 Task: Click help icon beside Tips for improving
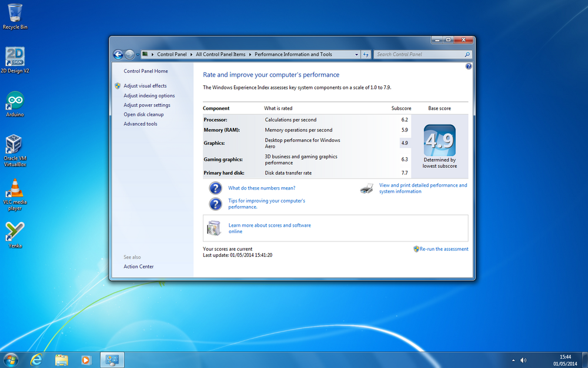215,204
